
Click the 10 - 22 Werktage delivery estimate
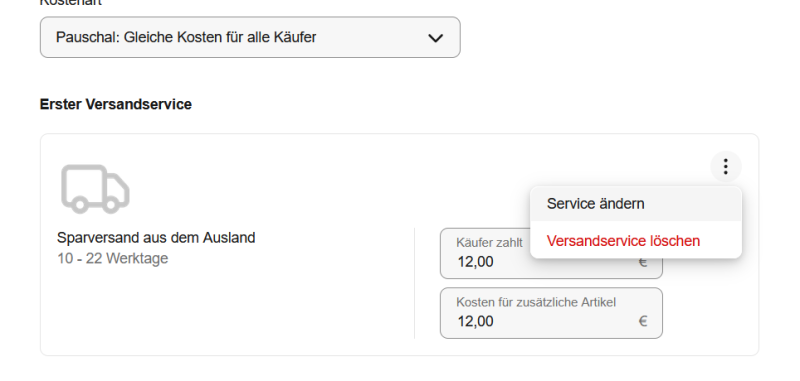click(113, 259)
